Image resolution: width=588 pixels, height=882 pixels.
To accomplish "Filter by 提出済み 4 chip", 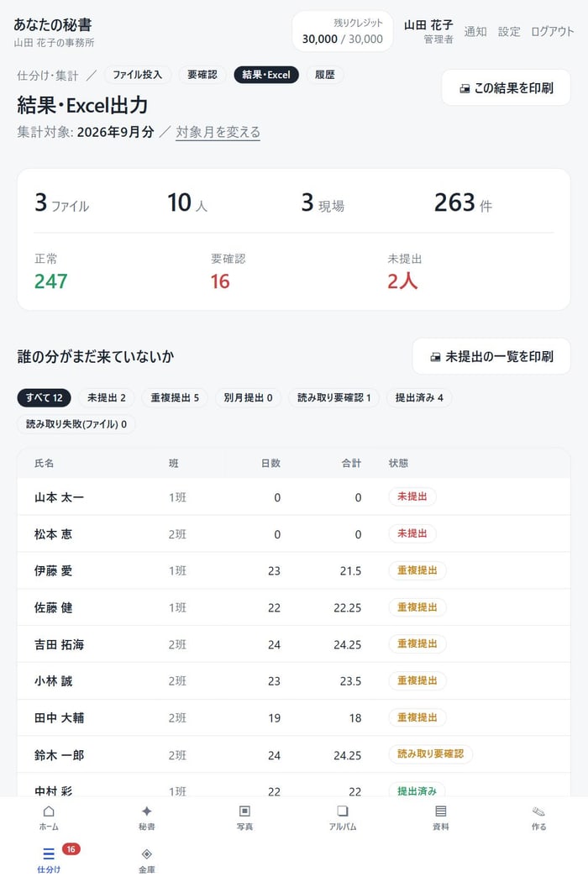I will 419,397.
